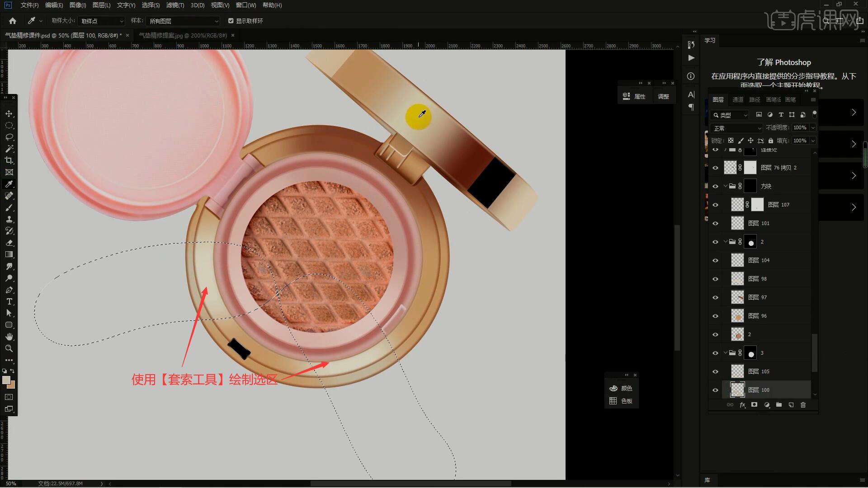Select the Horizontal Type tool
The width and height of the screenshot is (868, 488).
coord(9,301)
